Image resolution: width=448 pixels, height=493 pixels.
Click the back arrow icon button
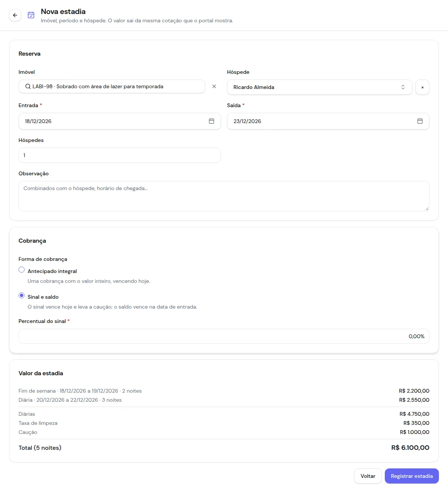click(x=15, y=15)
